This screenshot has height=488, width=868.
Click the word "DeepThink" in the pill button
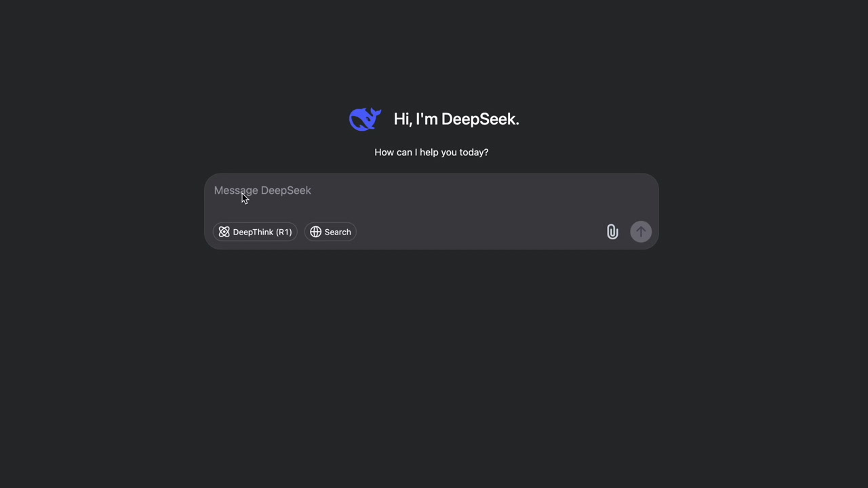click(x=253, y=232)
